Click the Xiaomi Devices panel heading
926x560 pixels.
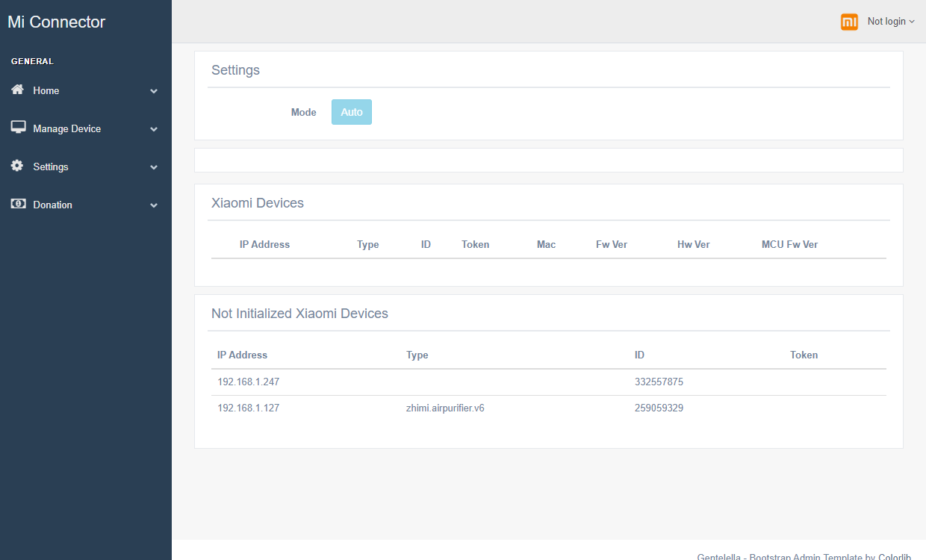click(258, 203)
